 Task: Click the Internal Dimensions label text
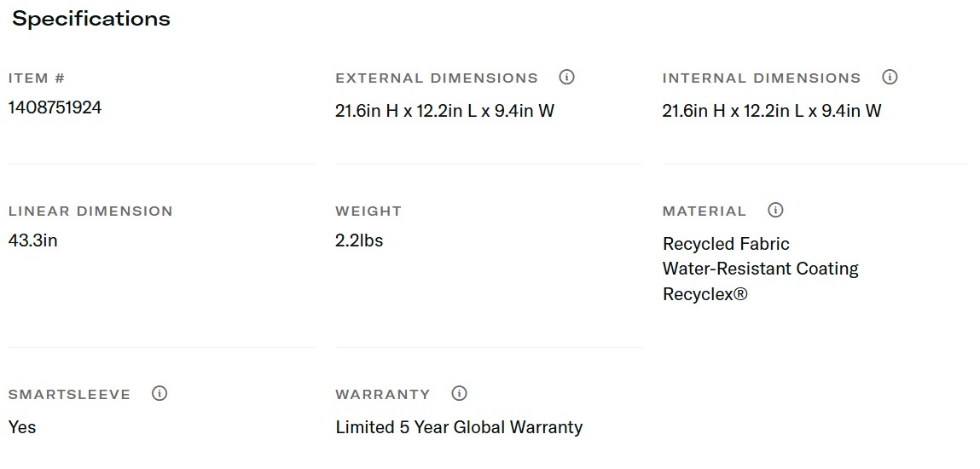(762, 78)
